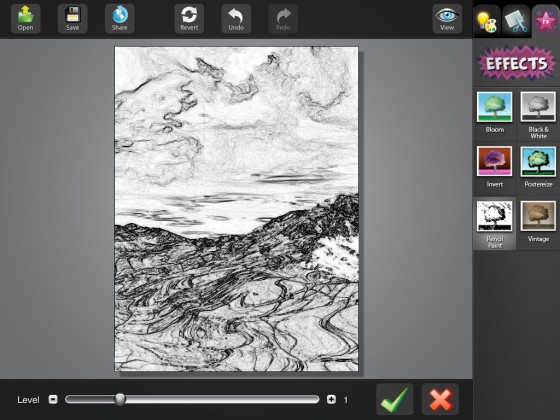The image size is (560, 420).
Task: Select the Invert effect thumbnail
Action: (x=494, y=167)
